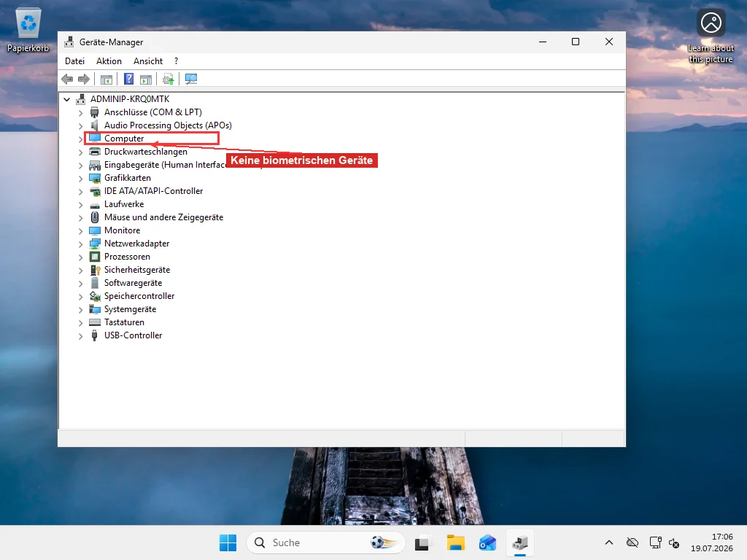Image resolution: width=747 pixels, height=560 pixels.
Task: Select the Tastaturen label
Action: (124, 322)
